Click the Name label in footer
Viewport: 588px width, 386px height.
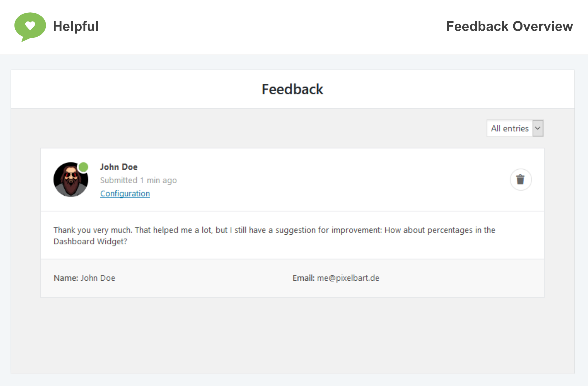tap(66, 278)
